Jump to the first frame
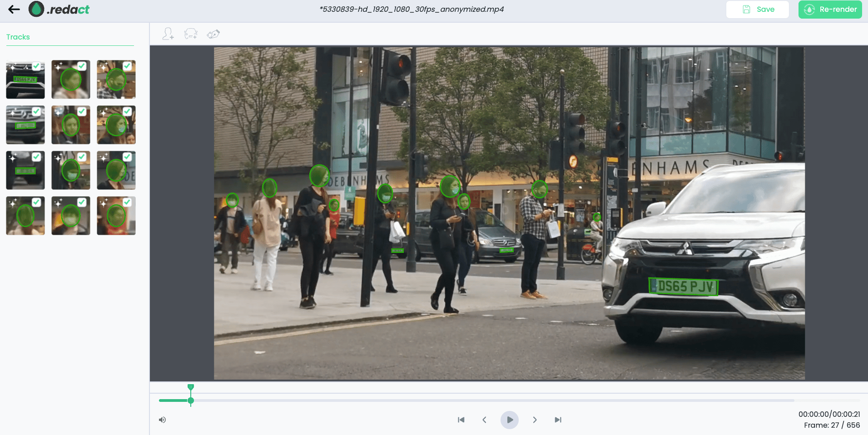Viewport: 868px width, 435px height. pyautogui.click(x=461, y=420)
